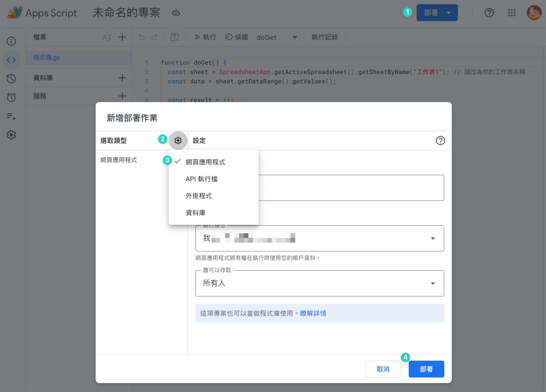Open Executions list icon in sidebar
Viewport: 546px width, 392px height.
tap(11, 116)
